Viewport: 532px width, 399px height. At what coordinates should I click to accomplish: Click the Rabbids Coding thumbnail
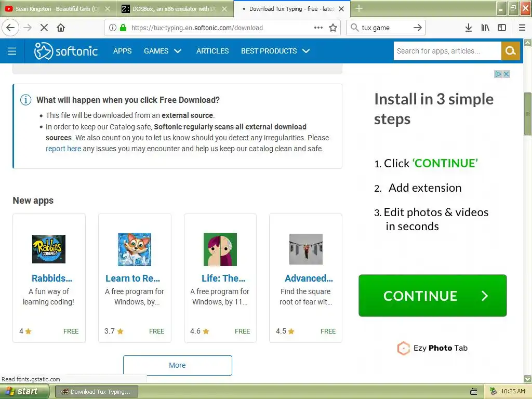[49, 249]
